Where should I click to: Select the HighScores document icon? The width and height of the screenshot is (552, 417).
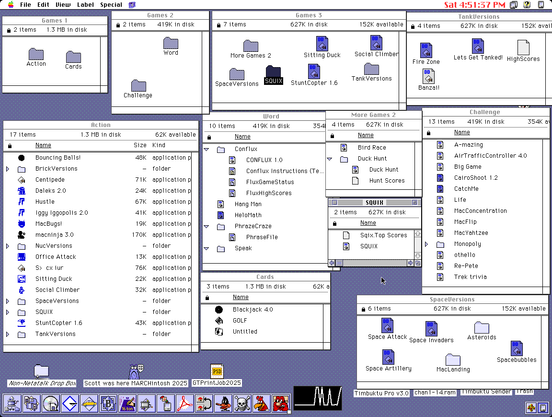[523, 48]
